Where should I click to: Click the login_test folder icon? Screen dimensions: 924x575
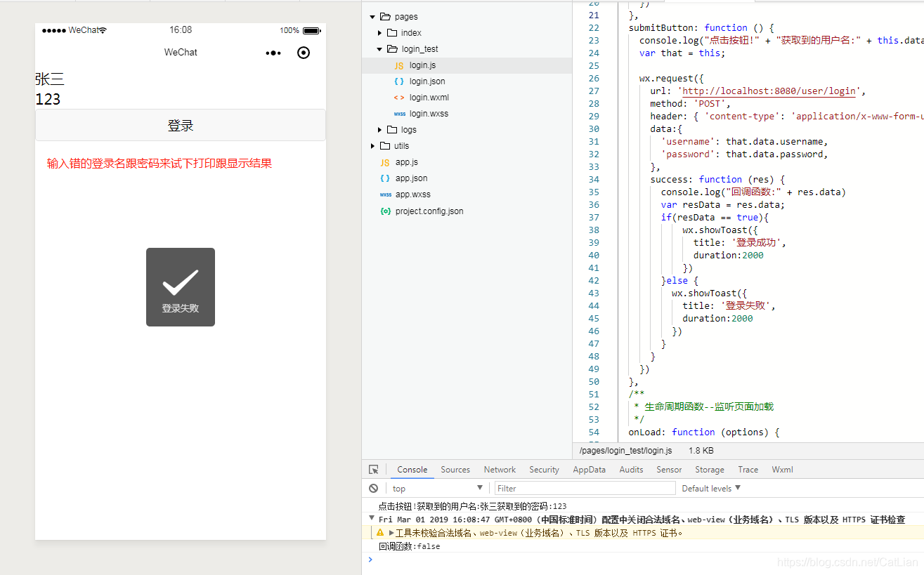(x=392, y=48)
